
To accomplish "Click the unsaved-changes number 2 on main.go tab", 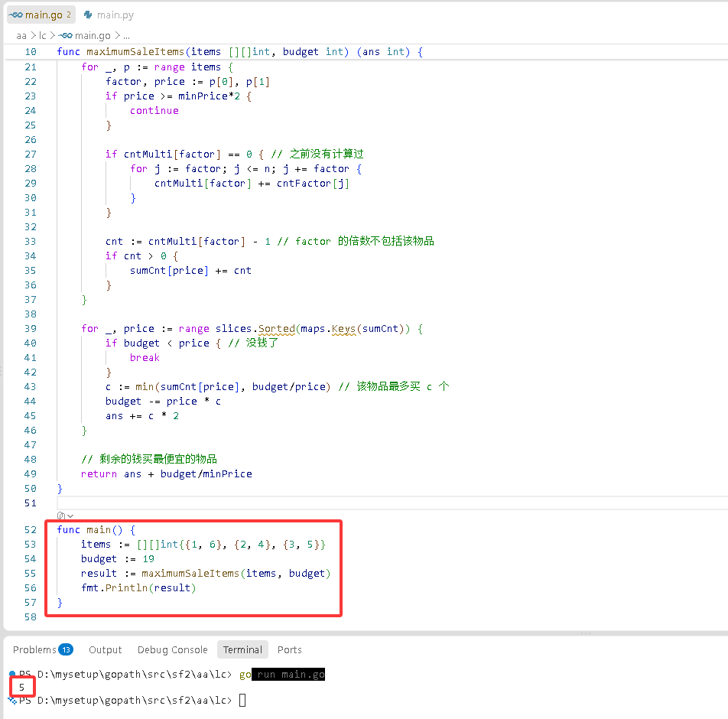I will 69,15.
